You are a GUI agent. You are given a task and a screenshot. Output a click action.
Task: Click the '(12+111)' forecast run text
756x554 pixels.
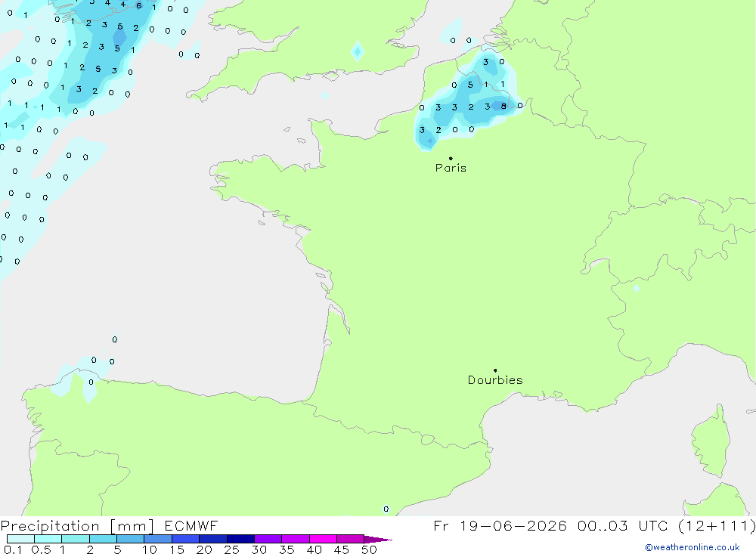click(717, 526)
